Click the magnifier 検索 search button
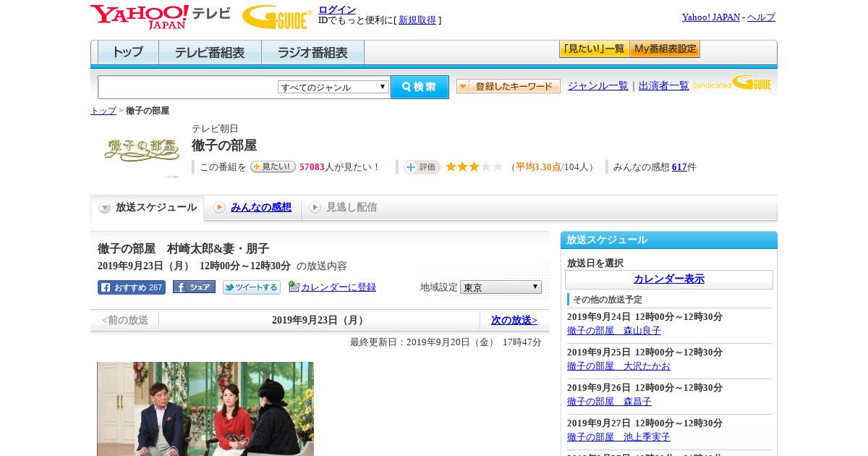The height and width of the screenshot is (456, 868). (420, 87)
